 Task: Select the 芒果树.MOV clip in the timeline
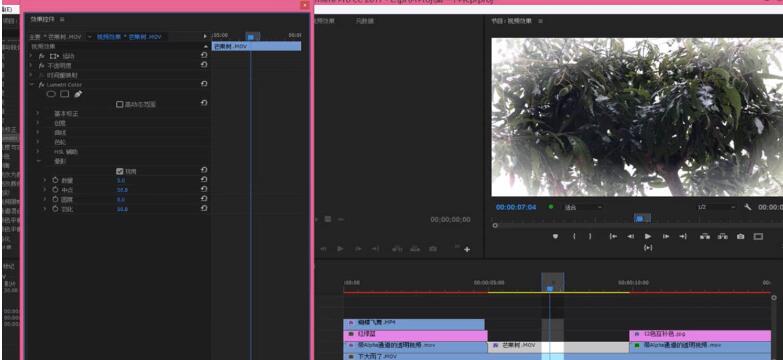point(558,346)
